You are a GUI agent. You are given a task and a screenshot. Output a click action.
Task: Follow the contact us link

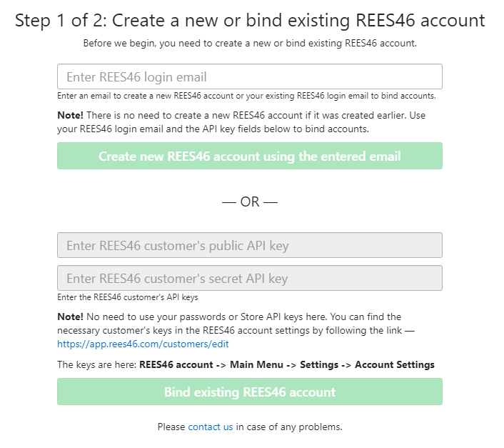click(x=211, y=427)
